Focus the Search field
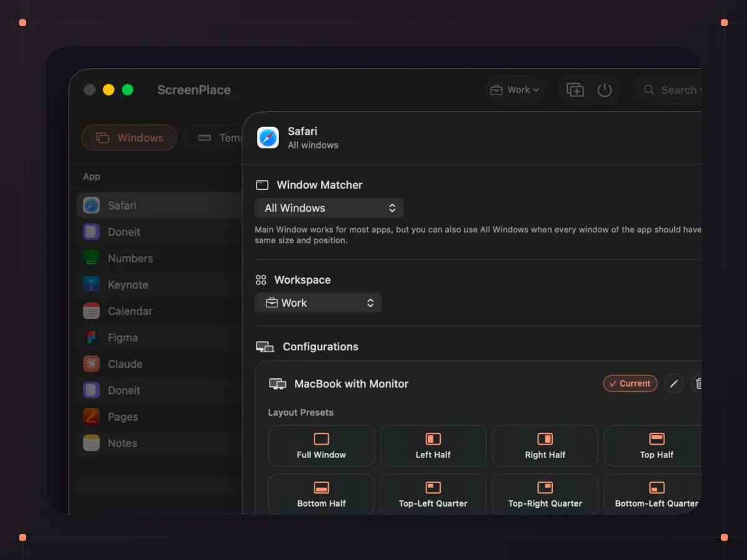 [669, 90]
